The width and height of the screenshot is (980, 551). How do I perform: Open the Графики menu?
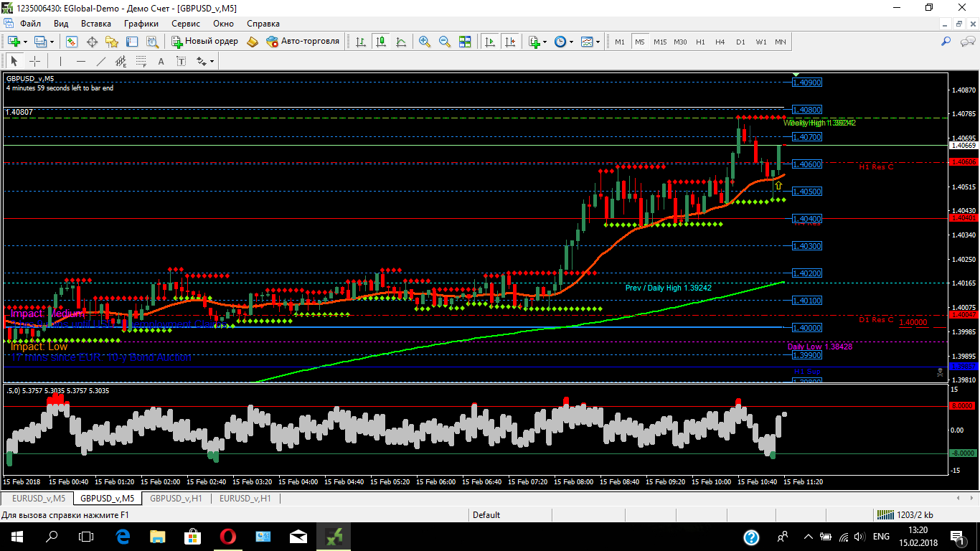click(141, 24)
